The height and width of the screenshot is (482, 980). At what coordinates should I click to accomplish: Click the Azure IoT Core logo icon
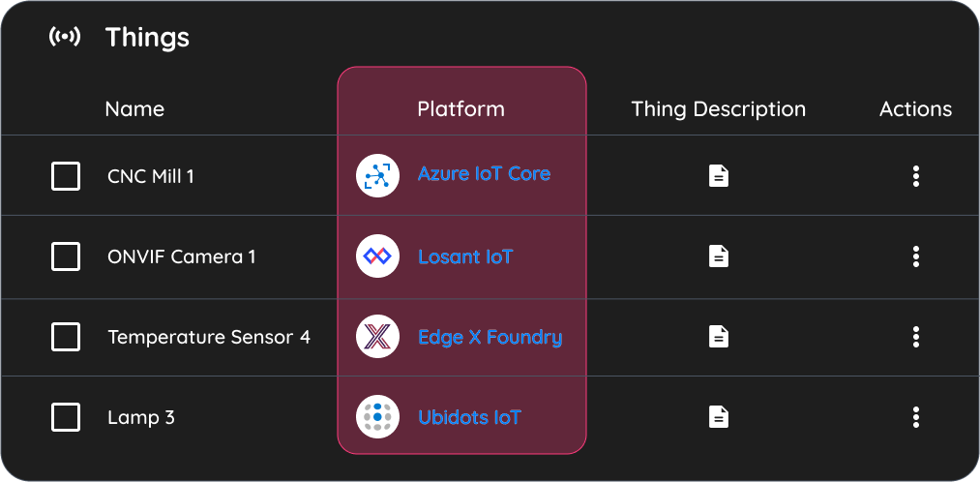(x=377, y=176)
